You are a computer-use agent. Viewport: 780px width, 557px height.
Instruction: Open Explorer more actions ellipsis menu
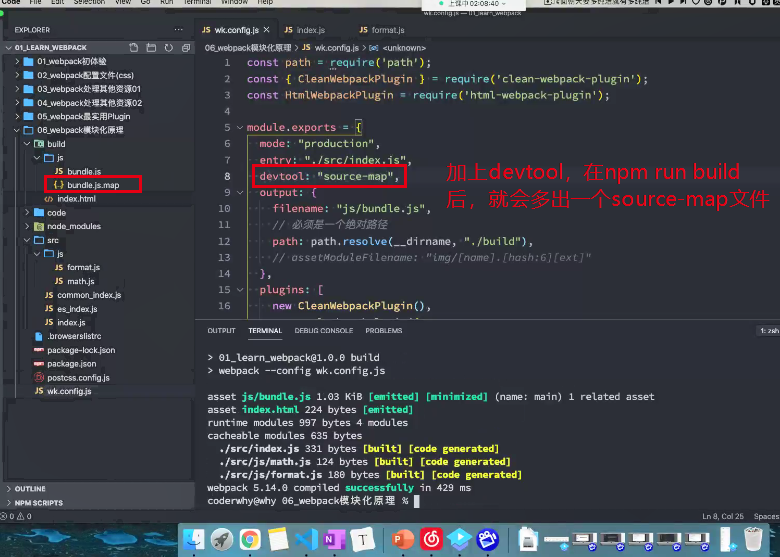point(178,30)
